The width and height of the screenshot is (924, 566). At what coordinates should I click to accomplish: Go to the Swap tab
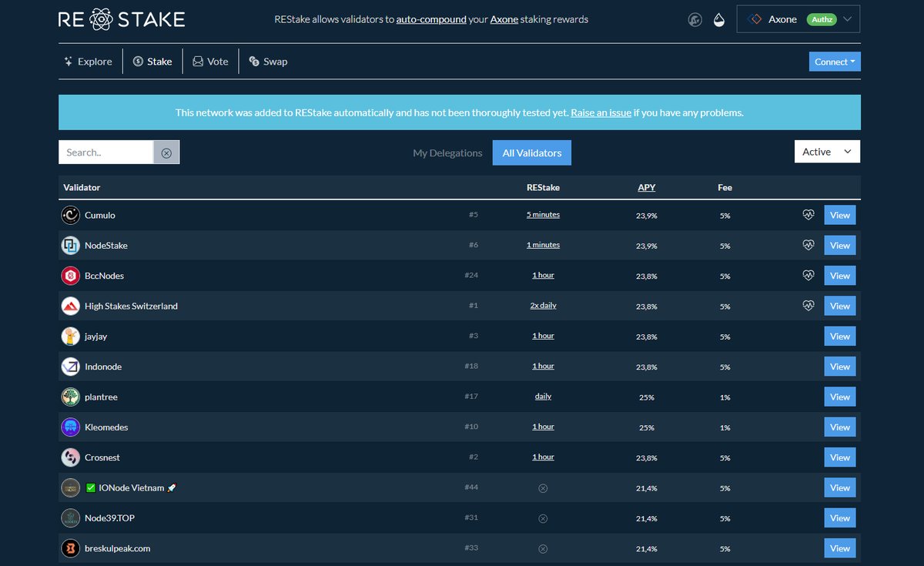[x=268, y=62]
